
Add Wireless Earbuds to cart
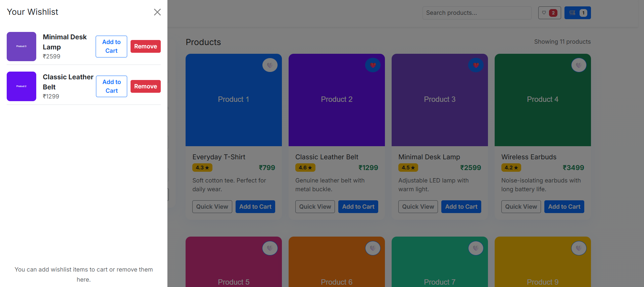564,207
